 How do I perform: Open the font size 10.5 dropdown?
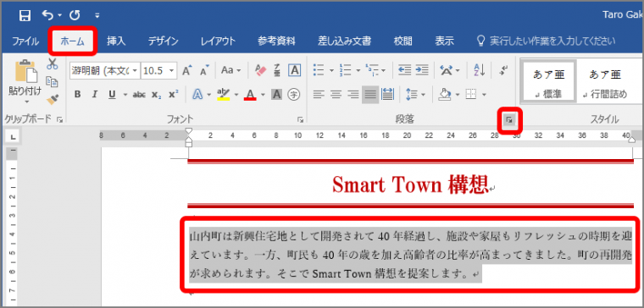172,70
